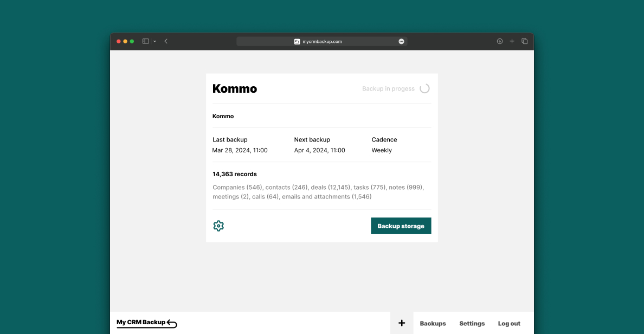Open the Backups menu item
This screenshot has width=644, height=334.
pos(433,324)
